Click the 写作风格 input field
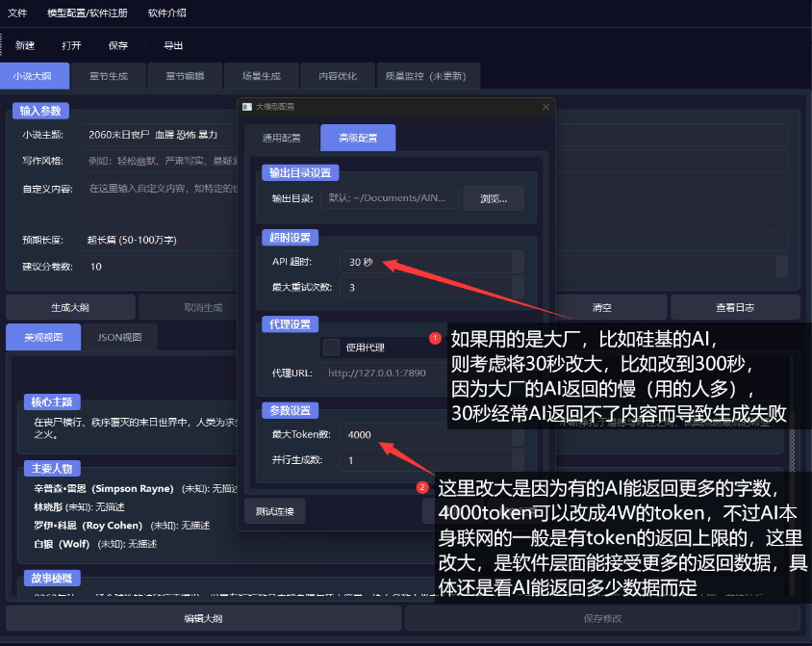The image size is (812, 646). pos(434,161)
